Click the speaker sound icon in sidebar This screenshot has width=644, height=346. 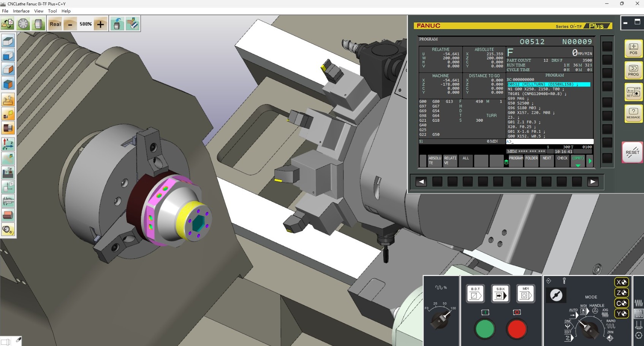coord(8,229)
